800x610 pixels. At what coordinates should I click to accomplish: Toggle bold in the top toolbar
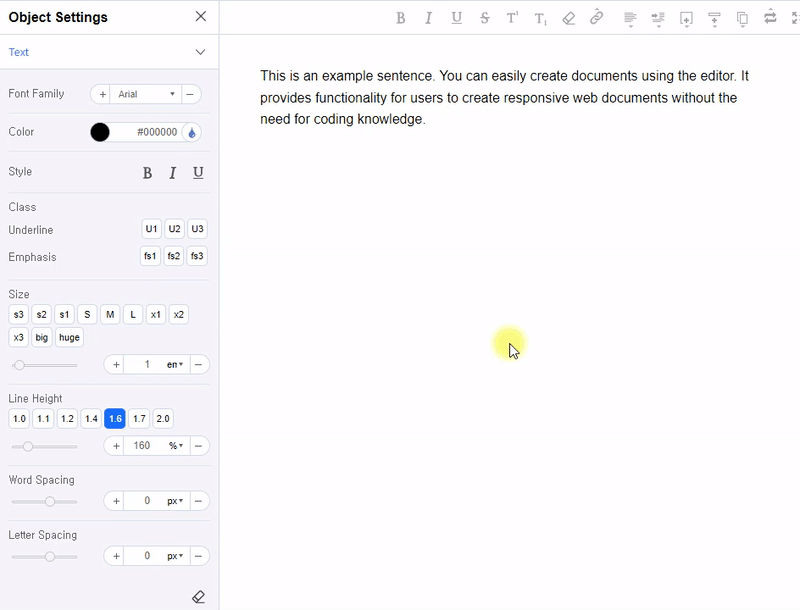pos(401,18)
